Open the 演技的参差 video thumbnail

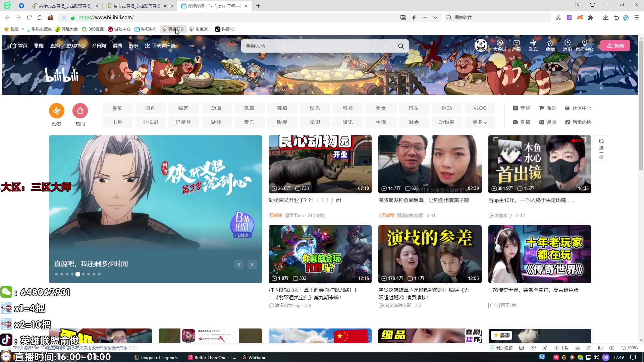430,254
